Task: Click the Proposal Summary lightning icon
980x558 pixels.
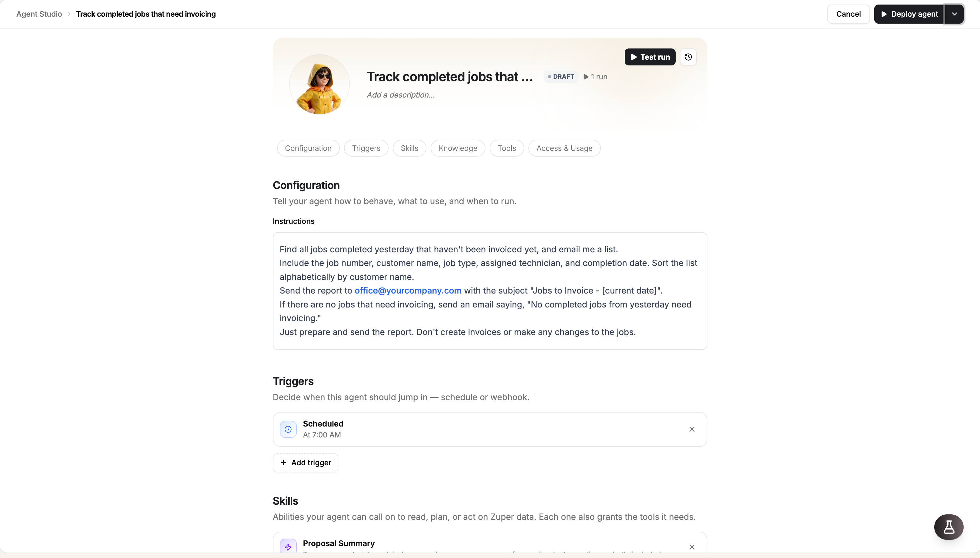Action: click(x=288, y=547)
